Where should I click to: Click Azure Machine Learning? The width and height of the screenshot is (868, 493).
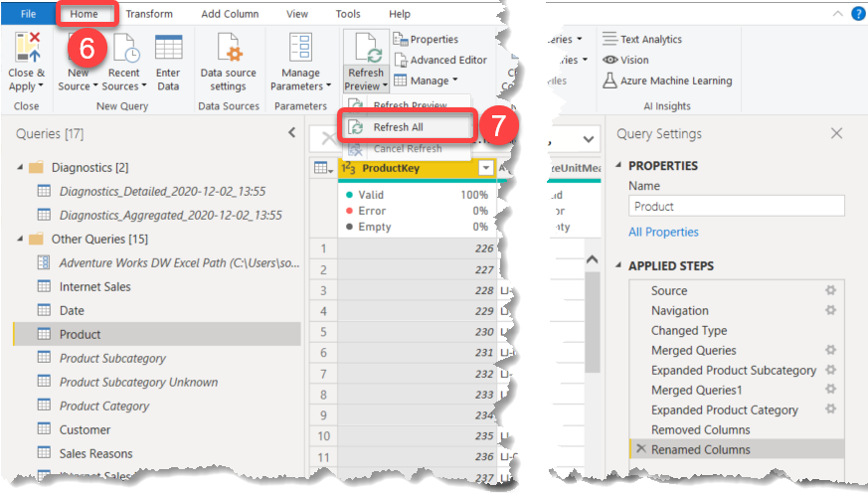pos(667,81)
